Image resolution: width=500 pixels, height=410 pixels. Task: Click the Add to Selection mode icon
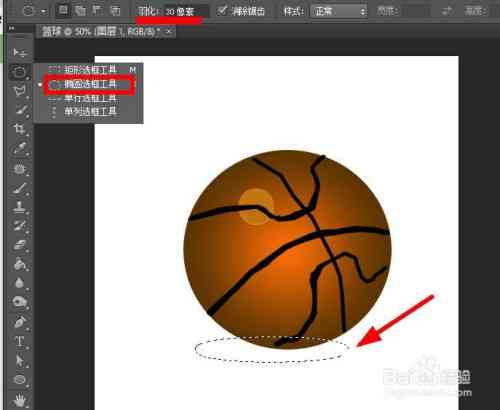pyautogui.click(x=80, y=11)
